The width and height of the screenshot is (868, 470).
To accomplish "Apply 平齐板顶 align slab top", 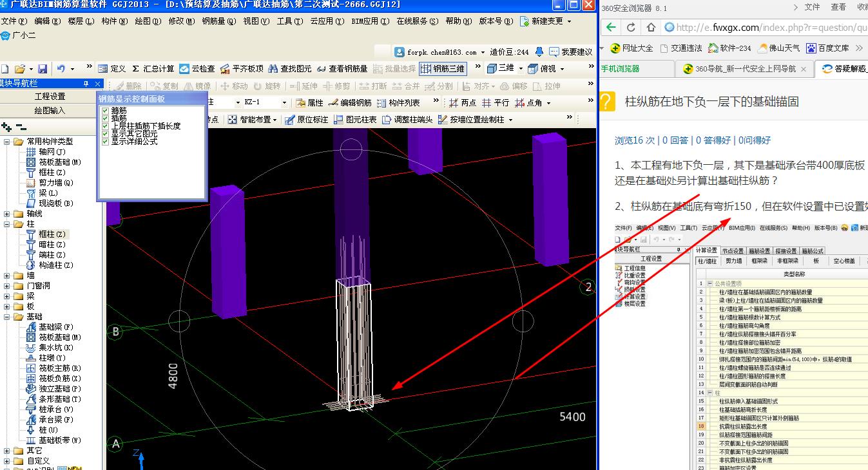I will click(242, 69).
